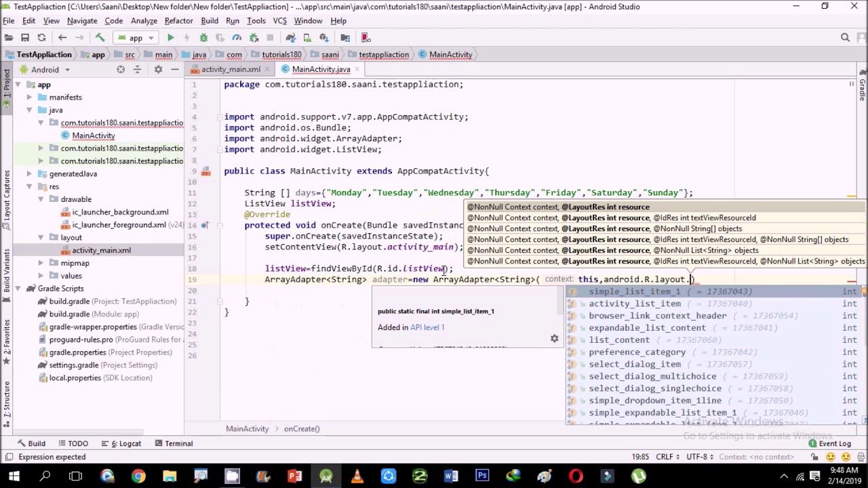Click the gutter icon on line 9
This screenshot has width=868, height=488.
click(x=205, y=171)
